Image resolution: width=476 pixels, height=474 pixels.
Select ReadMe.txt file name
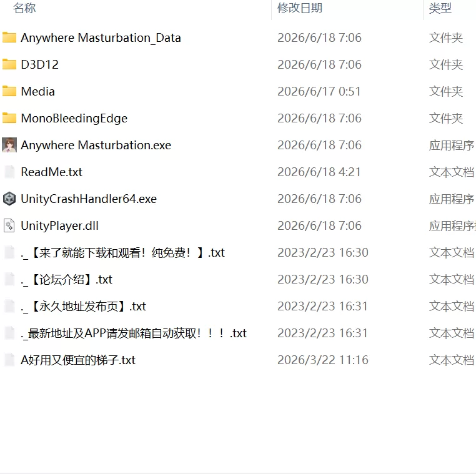coord(52,172)
